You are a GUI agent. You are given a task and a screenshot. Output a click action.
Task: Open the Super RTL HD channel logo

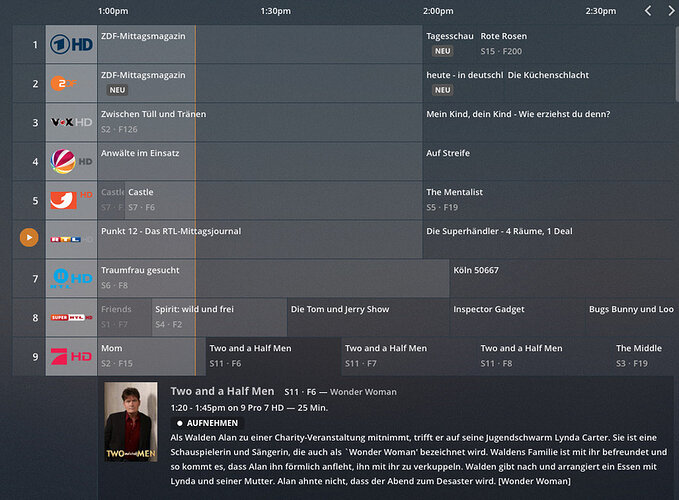[71, 317]
